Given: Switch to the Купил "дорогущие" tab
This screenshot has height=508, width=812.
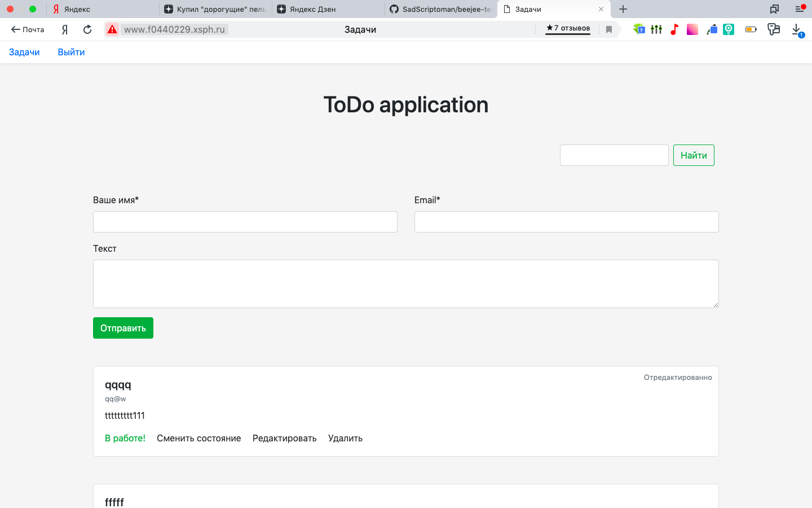Looking at the screenshot, I should 215,9.
